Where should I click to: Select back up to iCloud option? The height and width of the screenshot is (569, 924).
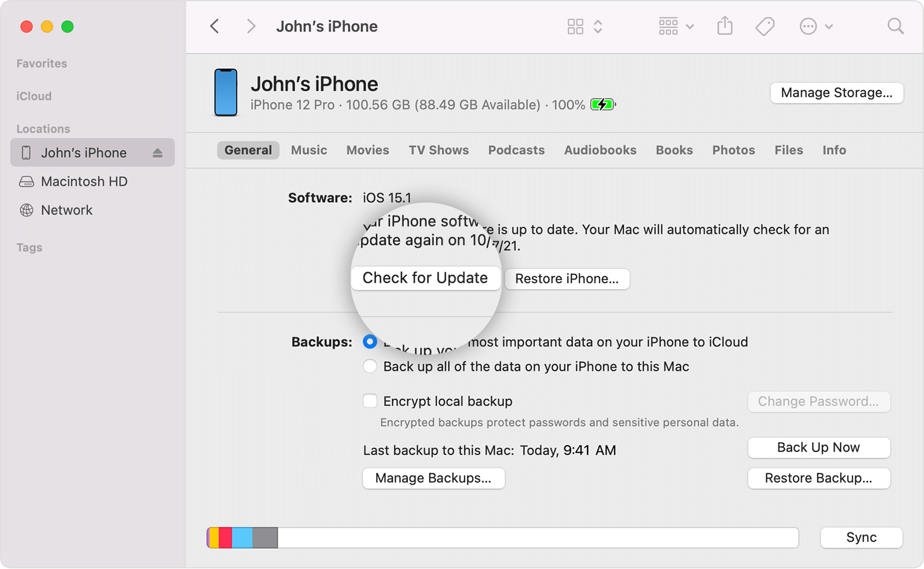pyautogui.click(x=370, y=341)
